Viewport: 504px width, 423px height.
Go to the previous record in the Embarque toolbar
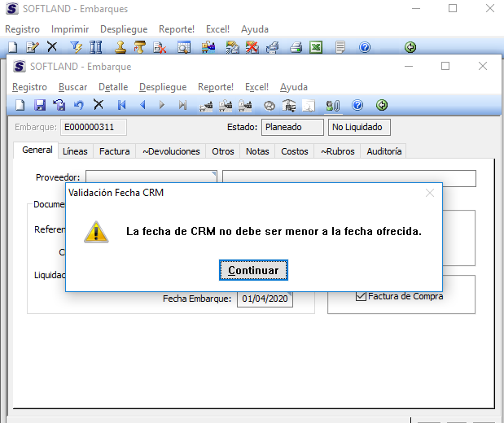[142, 105]
